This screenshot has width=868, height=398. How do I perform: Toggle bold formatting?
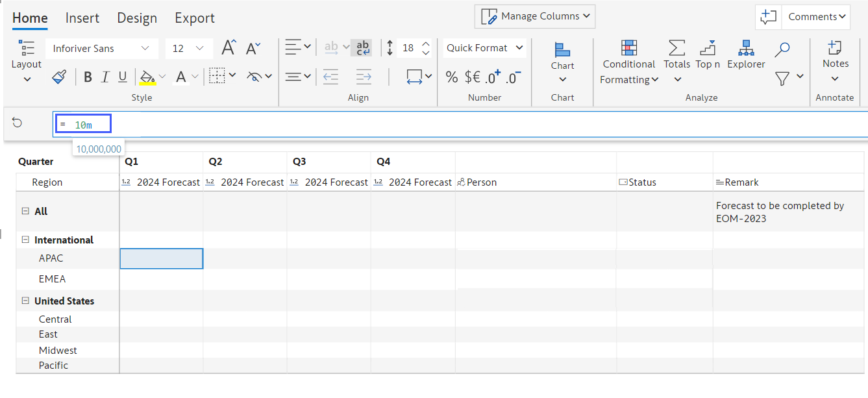[88, 77]
